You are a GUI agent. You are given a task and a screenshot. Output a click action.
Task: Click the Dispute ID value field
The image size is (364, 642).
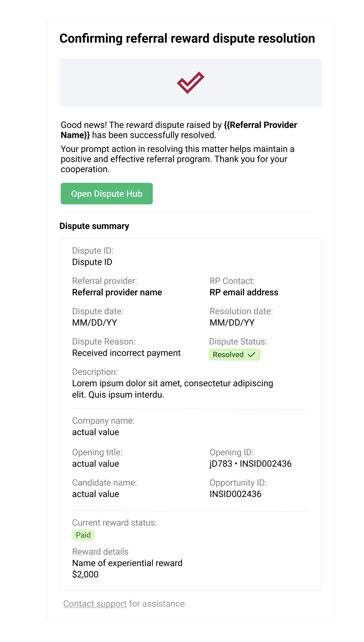tap(92, 262)
